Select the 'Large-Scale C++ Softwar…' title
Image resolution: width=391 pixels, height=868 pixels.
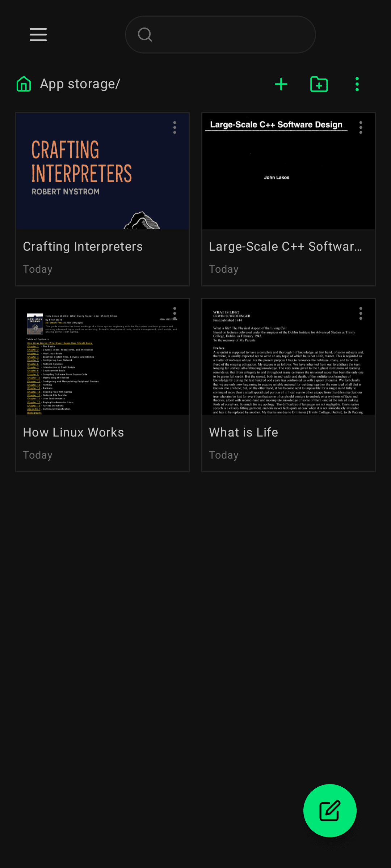[x=286, y=247]
